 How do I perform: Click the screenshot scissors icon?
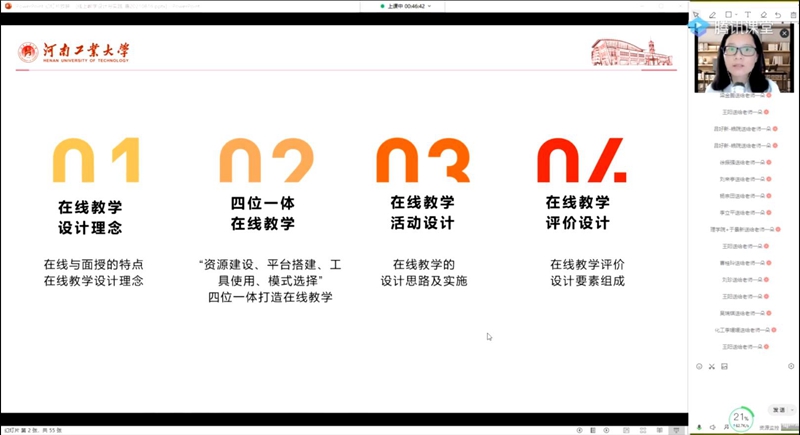click(x=712, y=366)
